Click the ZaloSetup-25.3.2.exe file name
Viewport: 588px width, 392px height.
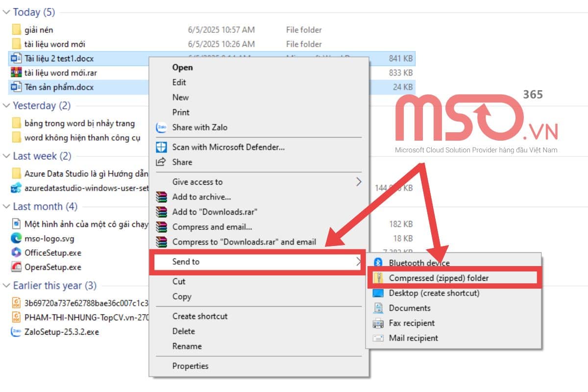pyautogui.click(x=62, y=332)
